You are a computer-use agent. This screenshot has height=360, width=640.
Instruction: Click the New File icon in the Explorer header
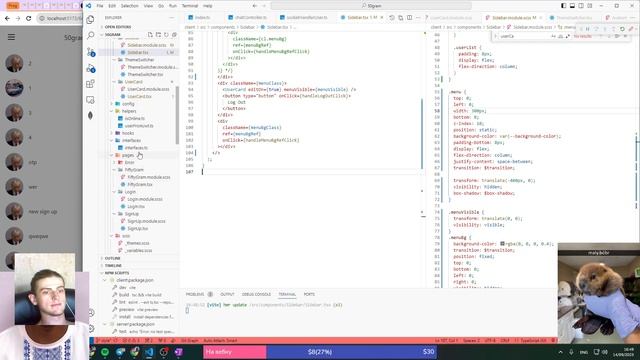150,35
